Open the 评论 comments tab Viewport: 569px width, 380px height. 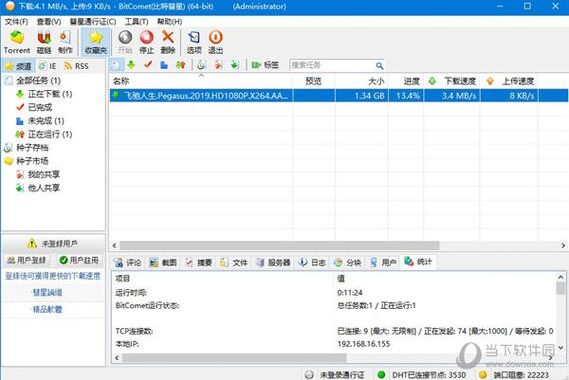[x=128, y=262]
